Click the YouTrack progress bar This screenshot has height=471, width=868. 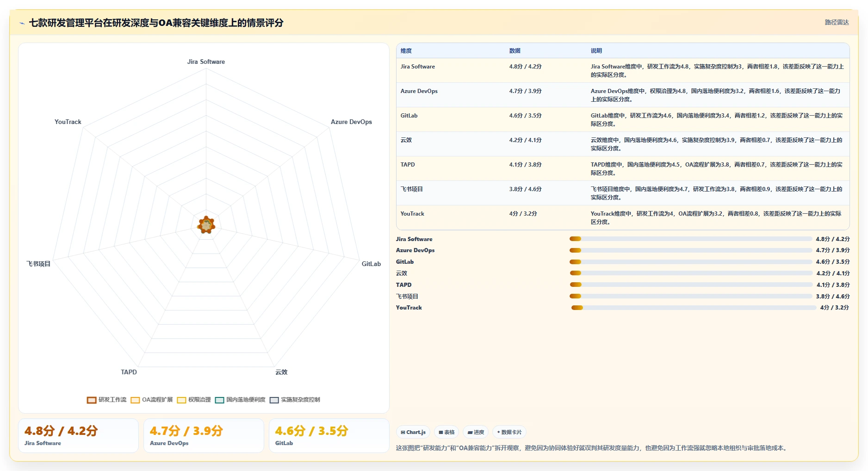point(694,308)
